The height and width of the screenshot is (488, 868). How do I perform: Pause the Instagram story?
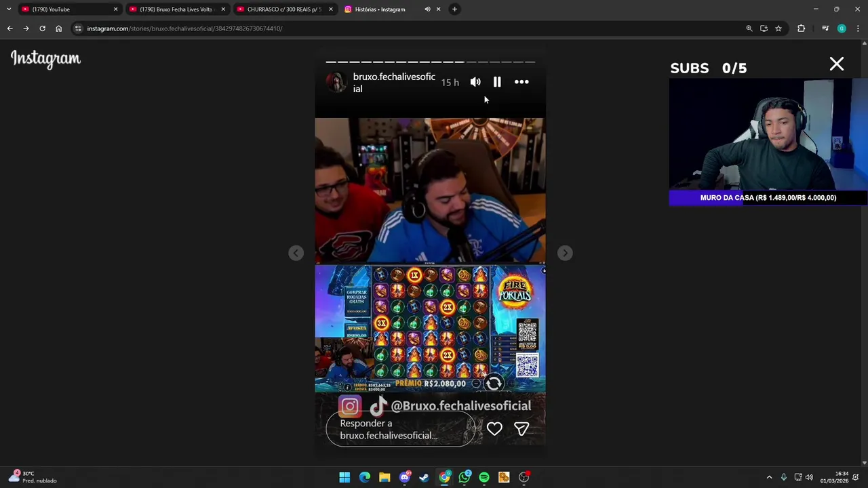497,82
